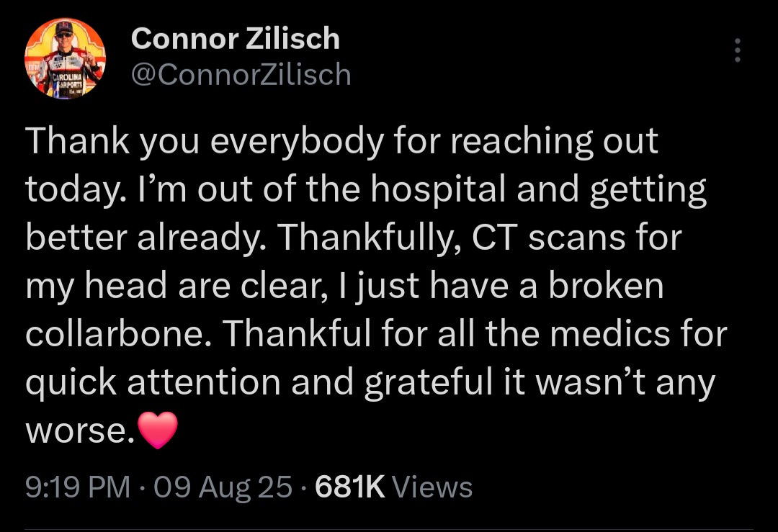Open the three-dot more options menu
778x532 pixels.
tap(736, 50)
